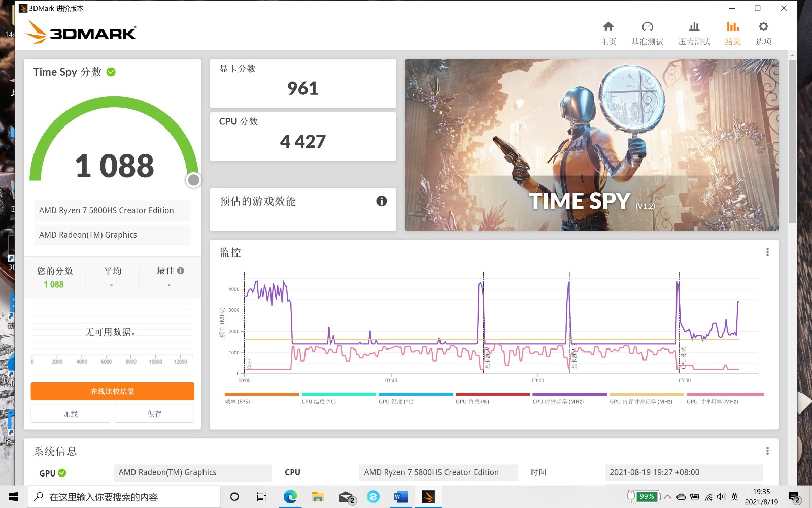Click the 2021-08-19 19:27 +08:00 time field

pos(684,472)
